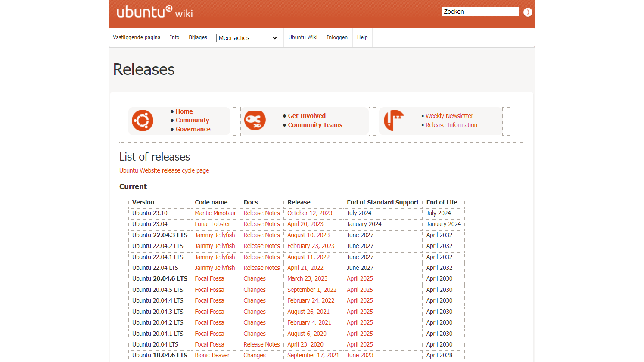Open the Home link
Viewport: 644px width, 362px height.
(x=184, y=111)
